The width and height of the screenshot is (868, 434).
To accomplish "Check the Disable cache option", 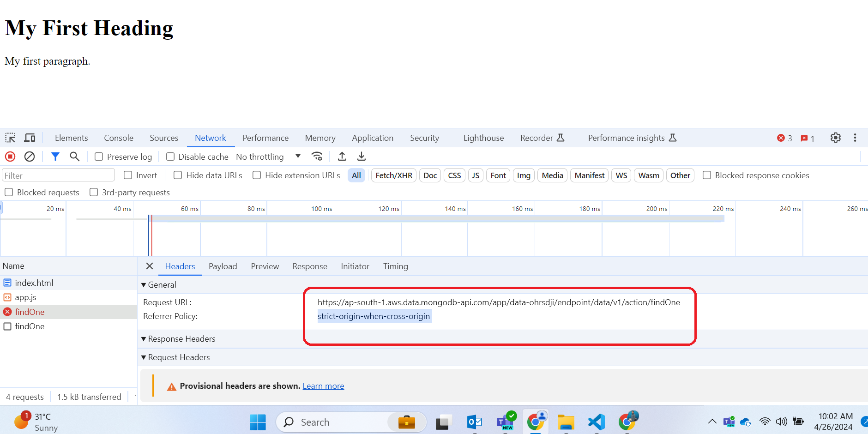I will 170,157.
